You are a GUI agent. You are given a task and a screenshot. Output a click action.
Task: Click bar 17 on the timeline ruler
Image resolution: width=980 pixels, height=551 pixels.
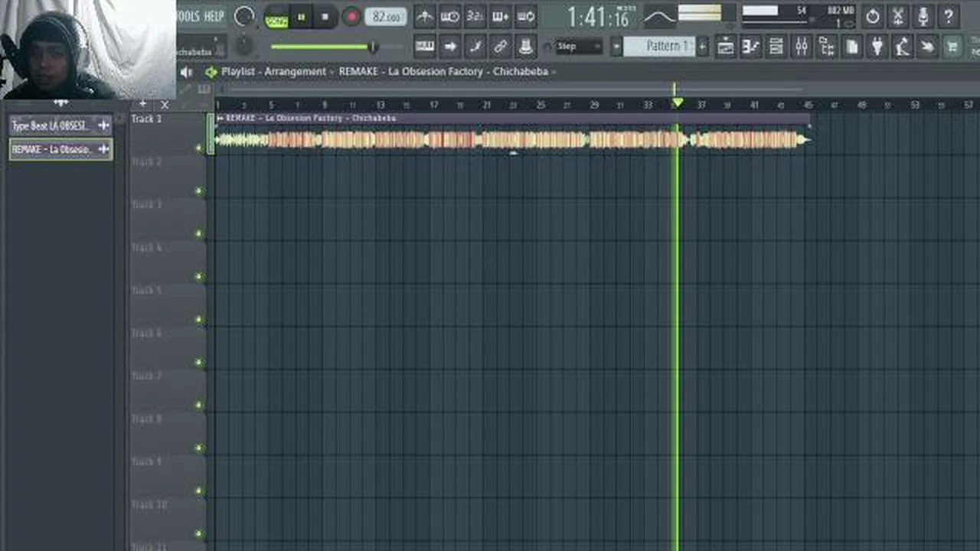[433, 105]
